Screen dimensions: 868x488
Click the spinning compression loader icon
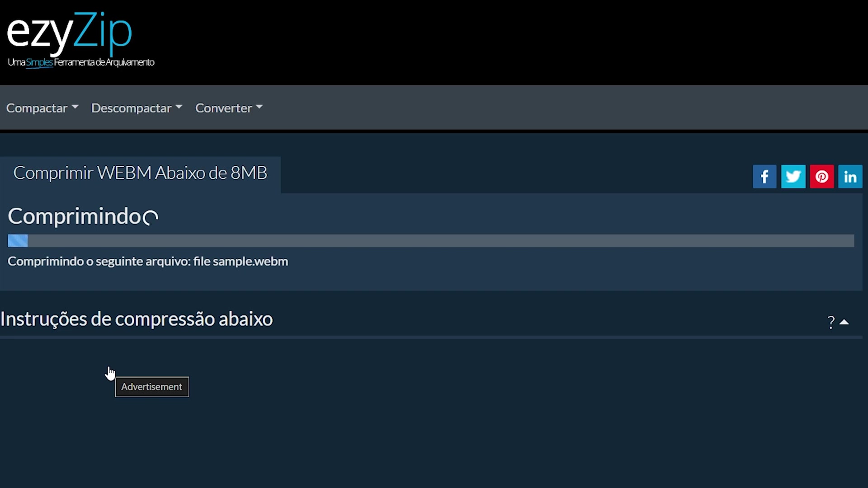click(152, 218)
